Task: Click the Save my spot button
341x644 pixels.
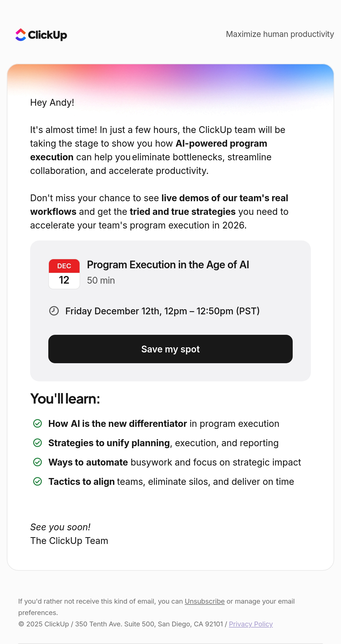Action: [x=170, y=349]
